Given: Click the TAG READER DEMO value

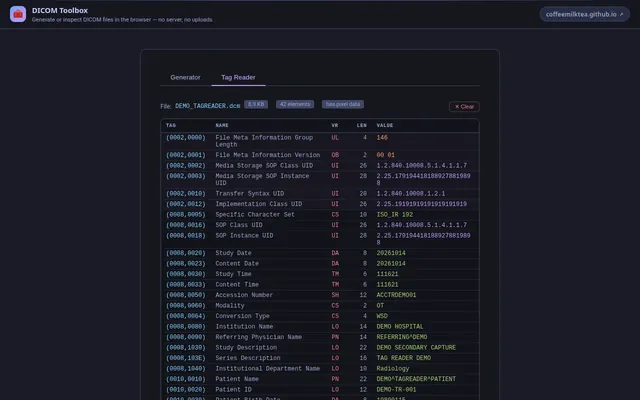Looking at the screenshot, I should coord(404,358).
